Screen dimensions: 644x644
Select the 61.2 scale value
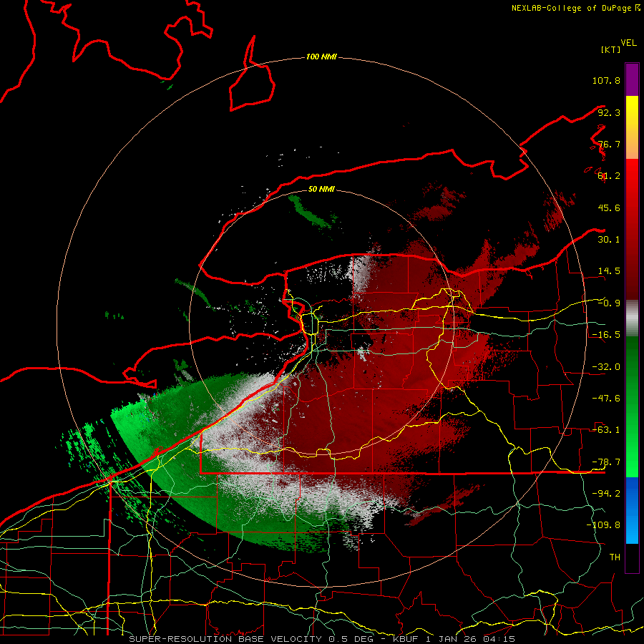click(609, 176)
